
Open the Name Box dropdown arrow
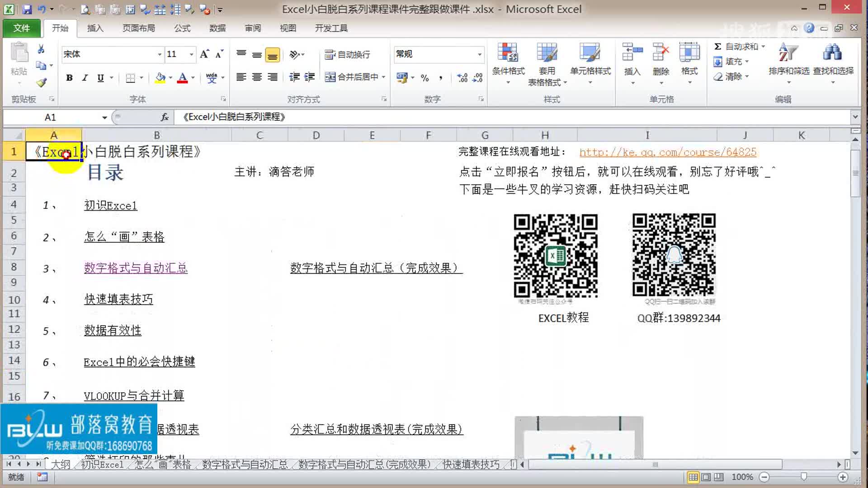point(104,117)
